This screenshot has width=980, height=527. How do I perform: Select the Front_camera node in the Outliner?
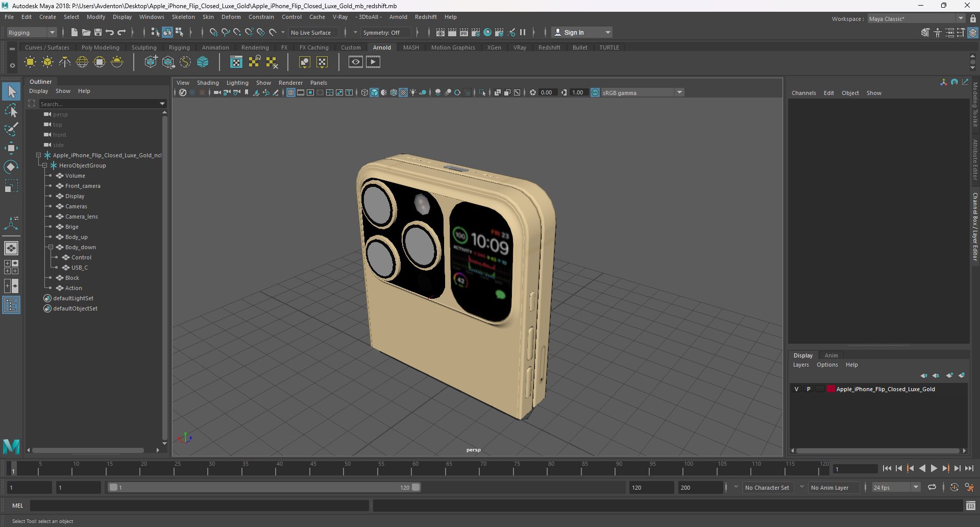(x=83, y=186)
